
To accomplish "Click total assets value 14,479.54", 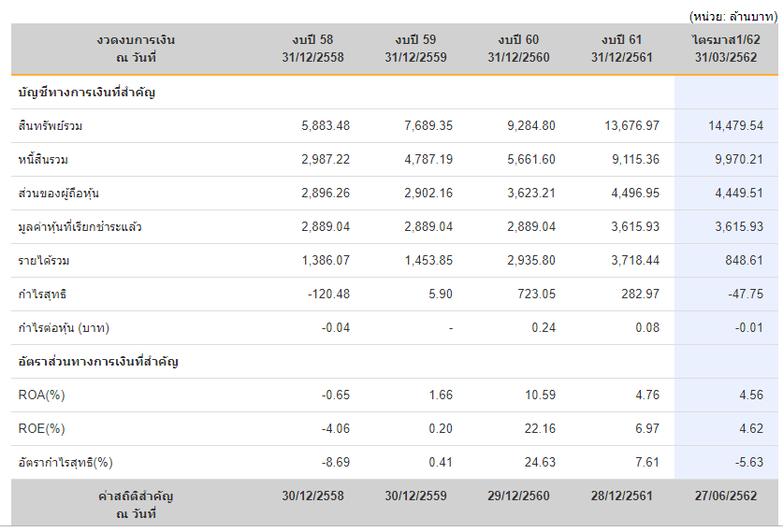I will (735, 126).
